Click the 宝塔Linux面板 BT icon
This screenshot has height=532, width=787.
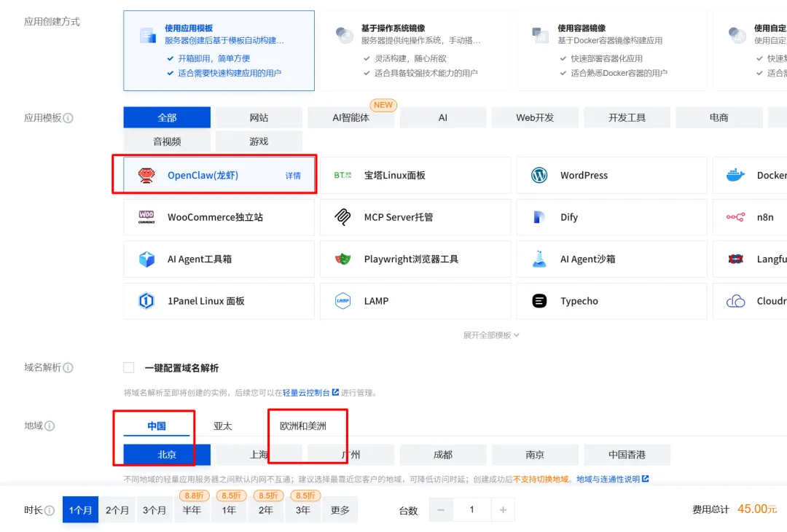(342, 175)
